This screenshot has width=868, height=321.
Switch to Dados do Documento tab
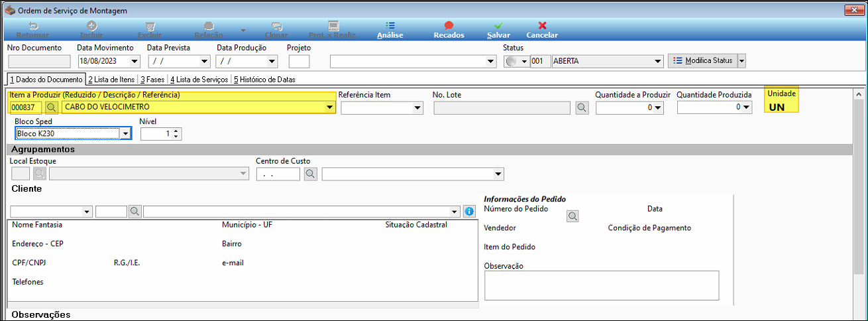pos(45,79)
